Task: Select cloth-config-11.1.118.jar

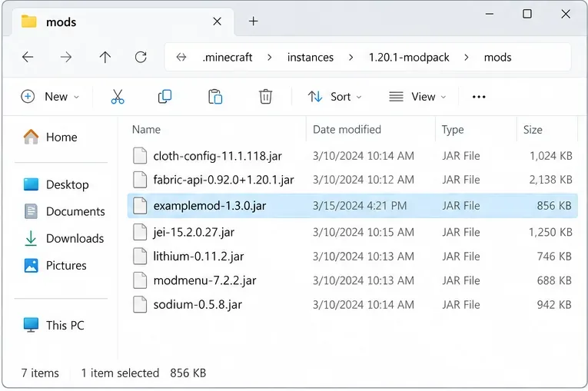Action: 353,156
